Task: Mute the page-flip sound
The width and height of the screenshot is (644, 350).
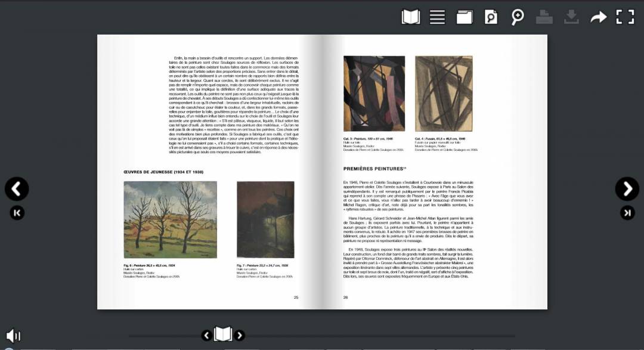Action: tap(13, 336)
